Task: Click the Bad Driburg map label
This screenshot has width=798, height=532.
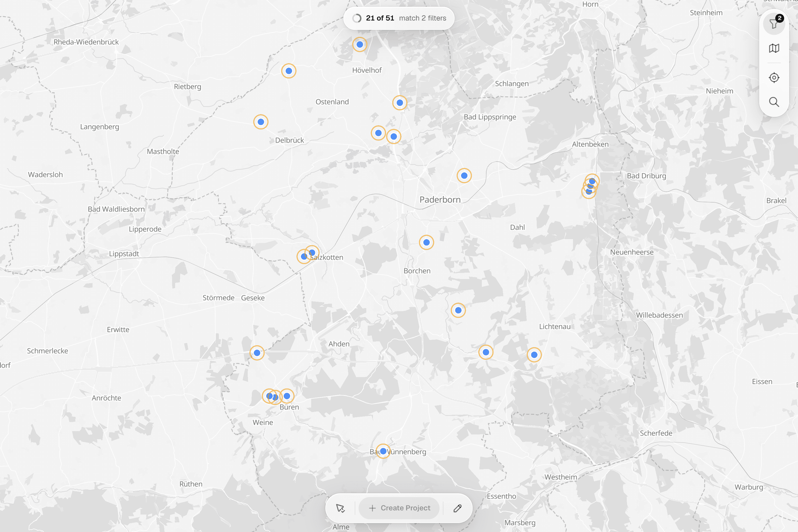Action: (646, 176)
